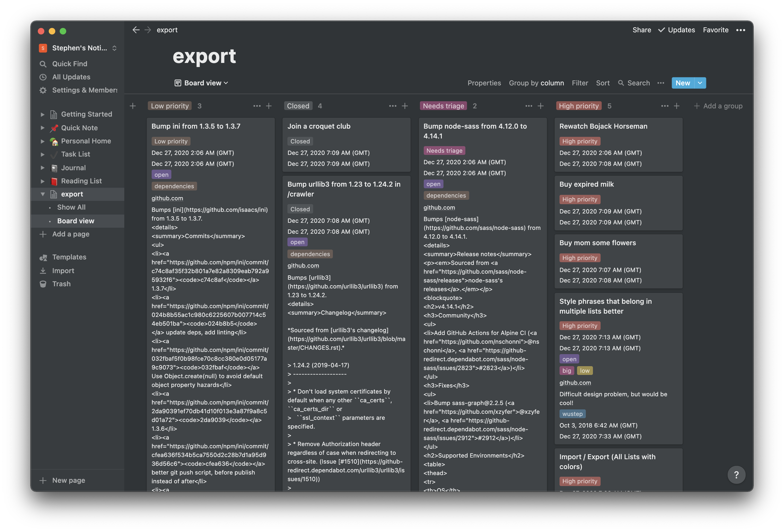Open Closed column options menu
Image resolution: width=784 pixels, height=532 pixels.
click(x=392, y=106)
